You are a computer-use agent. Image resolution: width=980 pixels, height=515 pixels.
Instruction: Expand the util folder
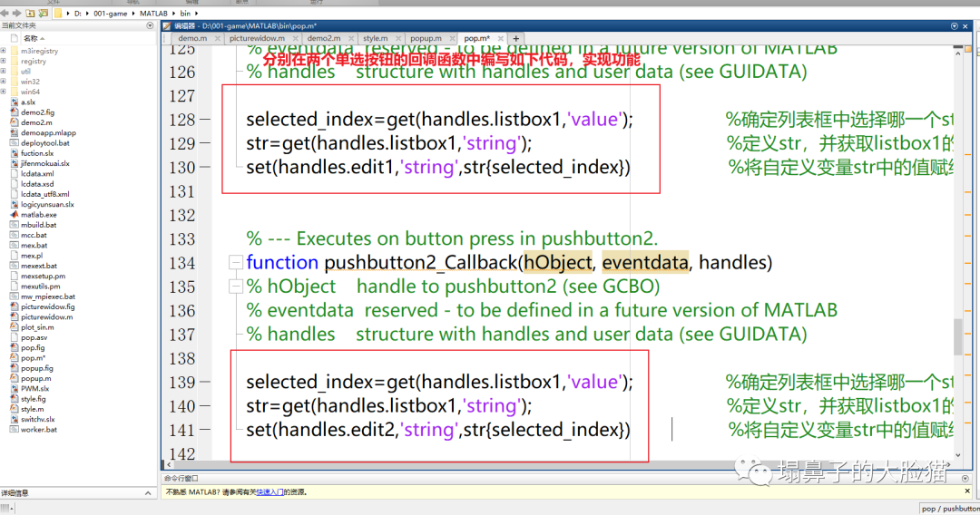(3, 71)
